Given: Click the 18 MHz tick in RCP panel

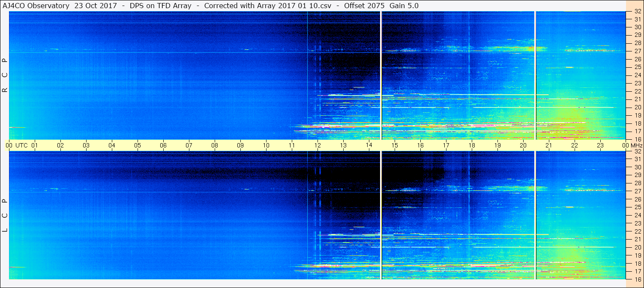Looking at the screenshot, I should pos(637,123).
